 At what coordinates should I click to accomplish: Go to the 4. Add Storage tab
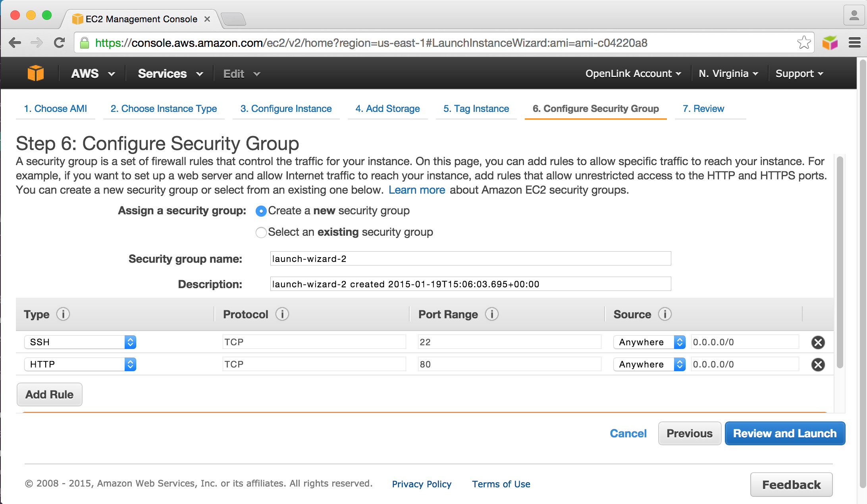click(387, 109)
